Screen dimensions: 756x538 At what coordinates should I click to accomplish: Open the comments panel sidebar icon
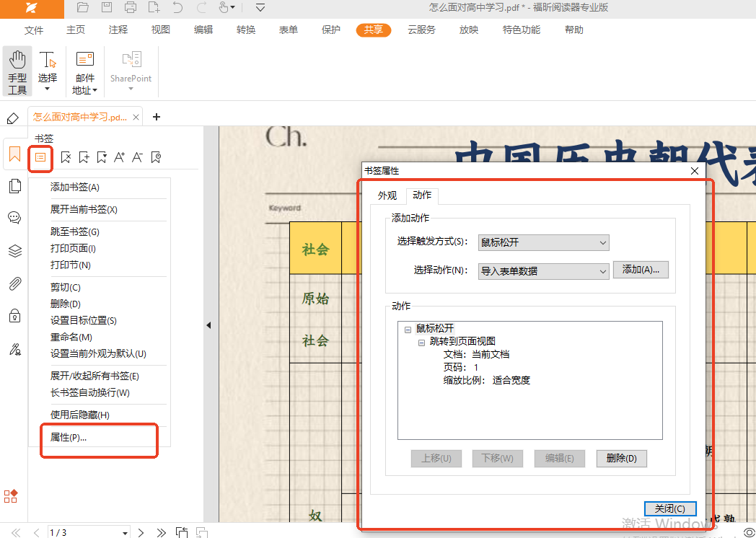(x=14, y=218)
